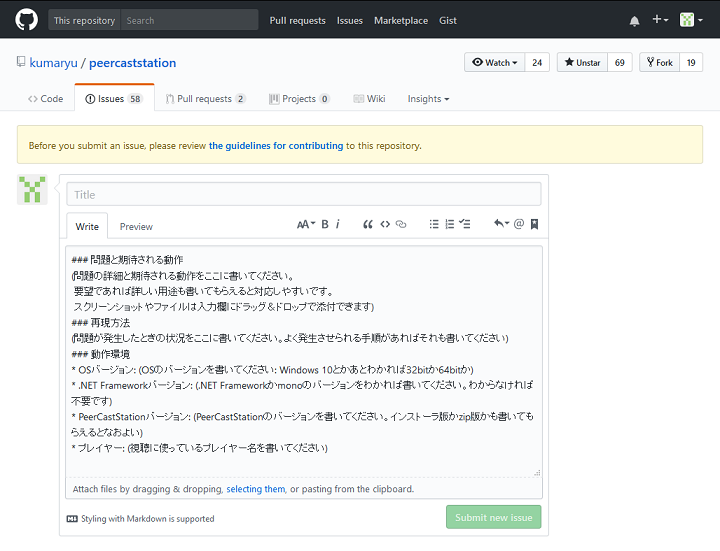Switch to the Preview tab
This screenshot has width=720, height=551.
136,226
